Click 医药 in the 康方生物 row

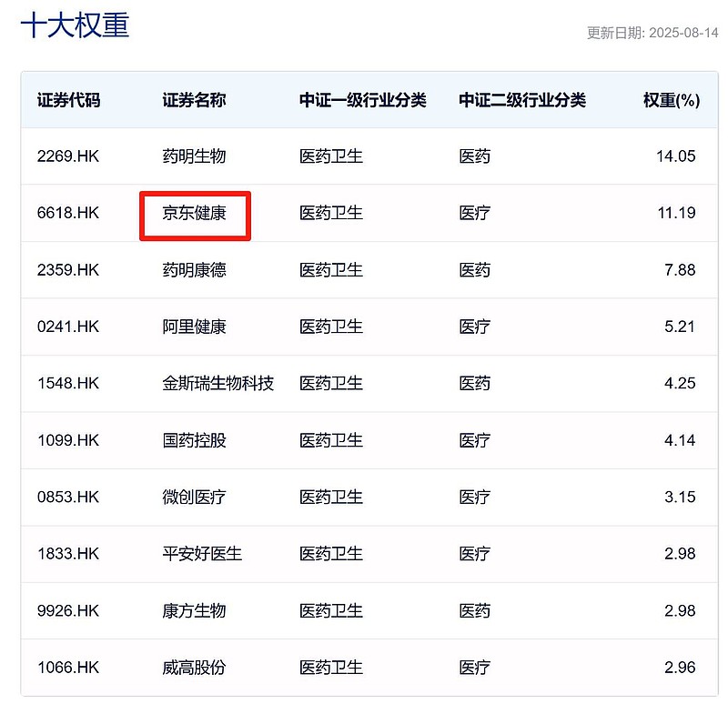(475, 610)
